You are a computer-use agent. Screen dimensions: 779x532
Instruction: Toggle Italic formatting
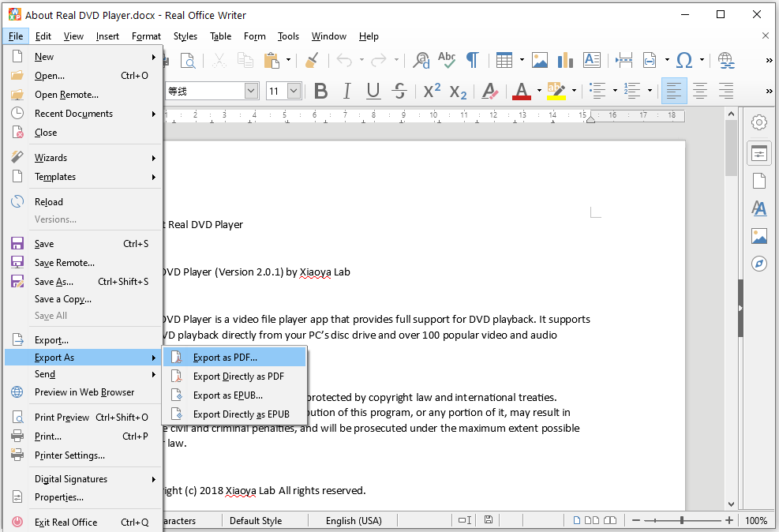point(346,91)
